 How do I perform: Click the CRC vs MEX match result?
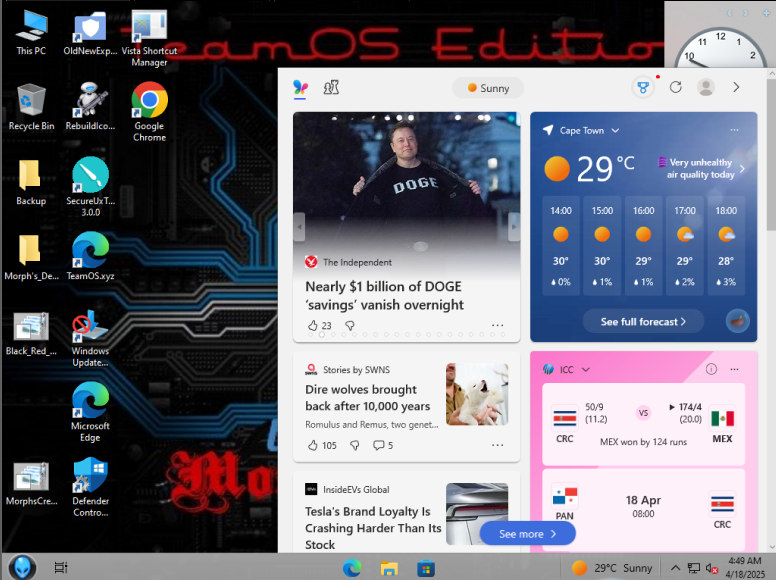pos(643,425)
